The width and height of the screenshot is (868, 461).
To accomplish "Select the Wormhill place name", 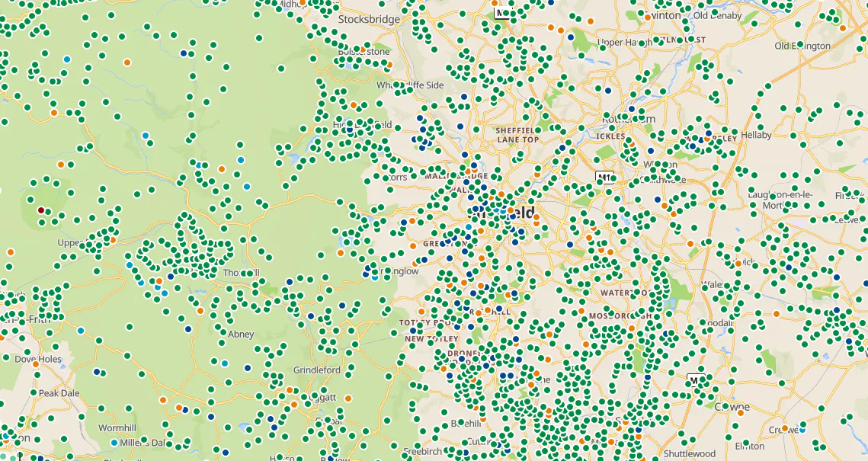I will point(117,427).
